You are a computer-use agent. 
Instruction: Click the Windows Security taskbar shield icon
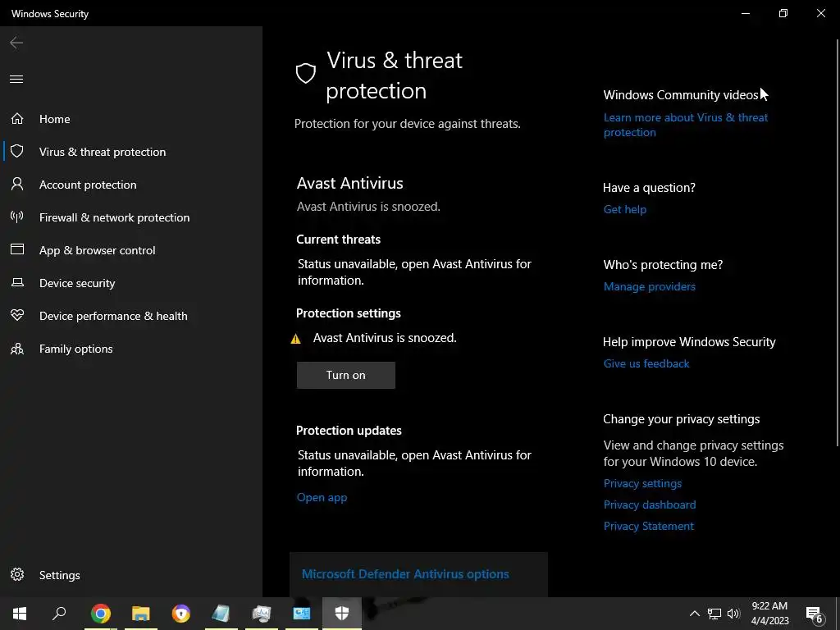[x=342, y=614]
